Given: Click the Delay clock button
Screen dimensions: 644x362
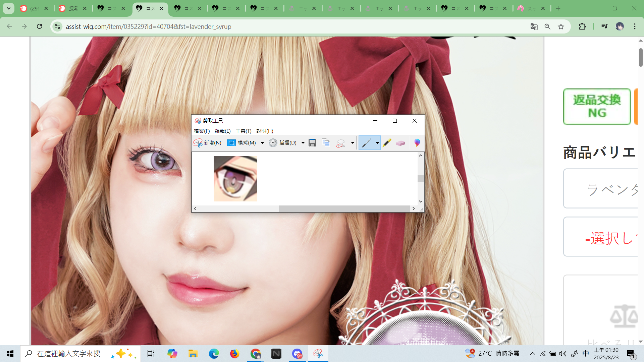Looking at the screenshot, I should tap(282, 143).
